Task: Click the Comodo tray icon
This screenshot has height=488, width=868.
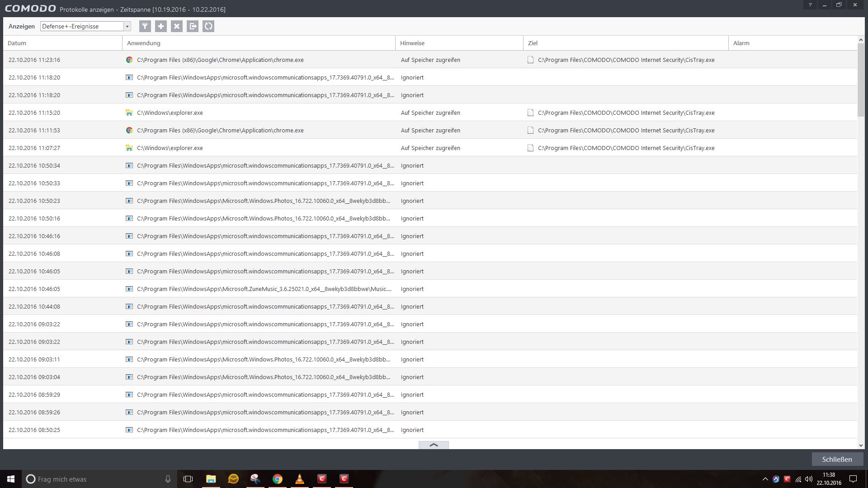Action: coord(787,479)
